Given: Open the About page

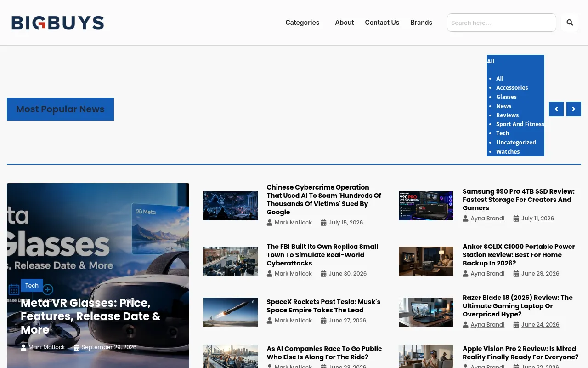Looking at the screenshot, I should coord(345,23).
